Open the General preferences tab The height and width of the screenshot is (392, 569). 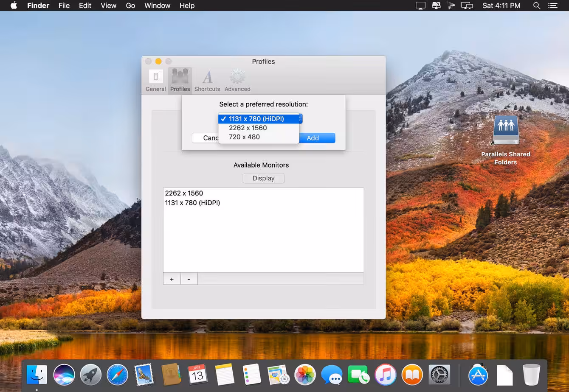click(x=156, y=81)
